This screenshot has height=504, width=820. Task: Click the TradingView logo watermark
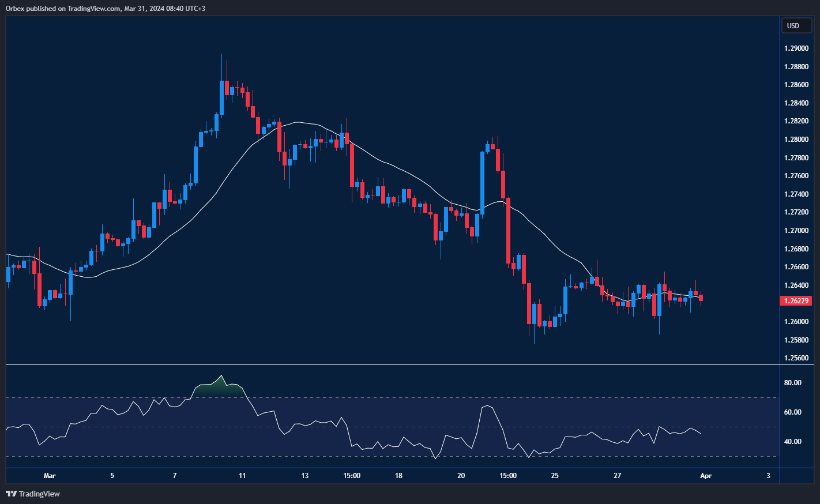click(12, 494)
